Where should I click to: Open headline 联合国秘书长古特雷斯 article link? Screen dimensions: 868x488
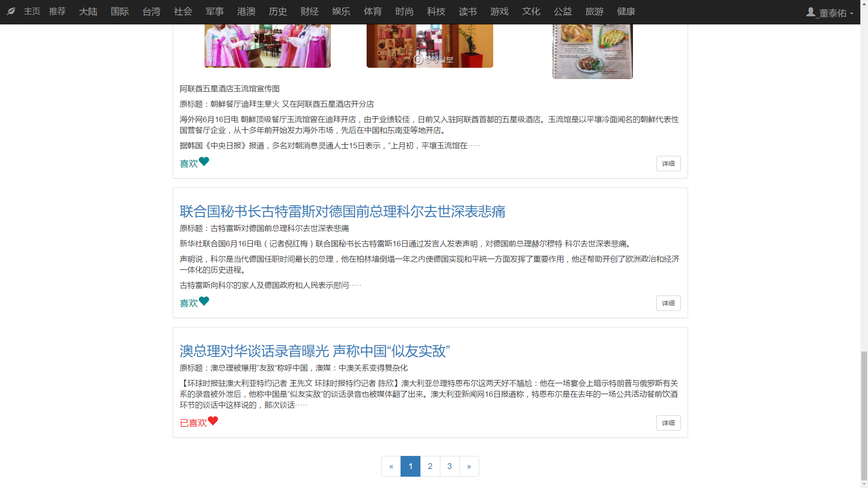pos(342,211)
